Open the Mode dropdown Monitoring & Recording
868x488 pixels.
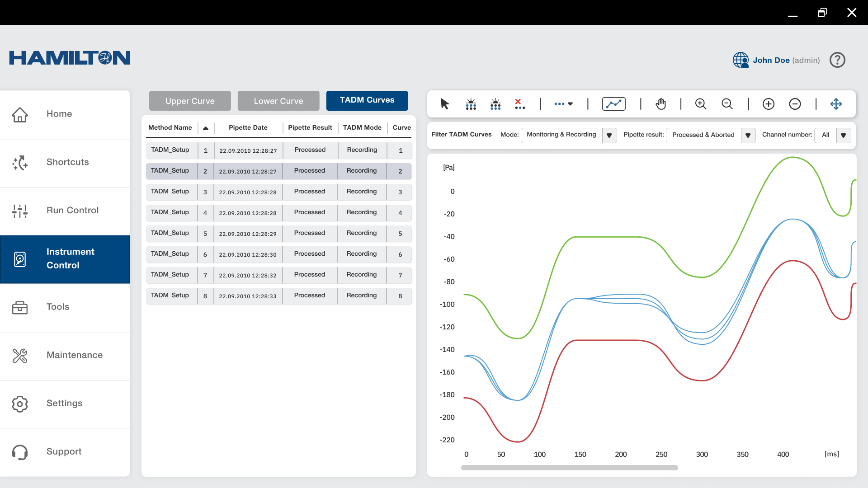569,135
